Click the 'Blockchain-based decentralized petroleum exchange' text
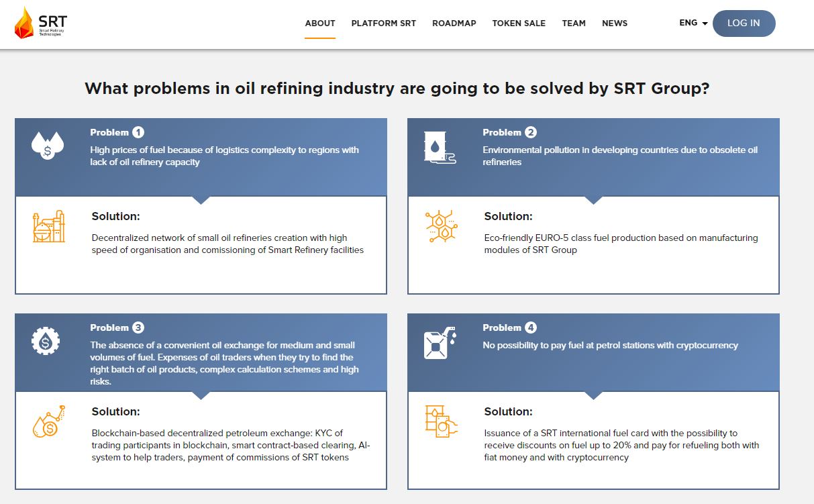 [x=231, y=445]
